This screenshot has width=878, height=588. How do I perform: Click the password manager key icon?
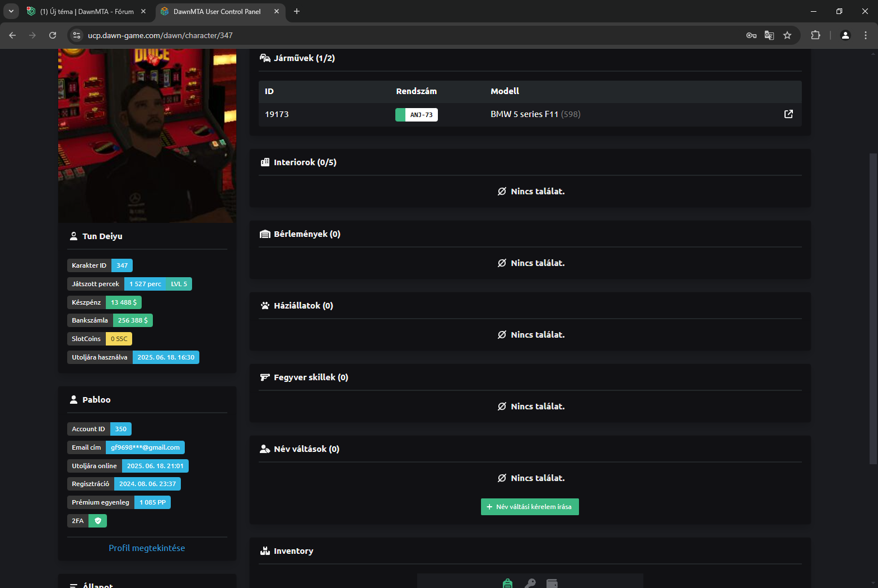click(751, 35)
